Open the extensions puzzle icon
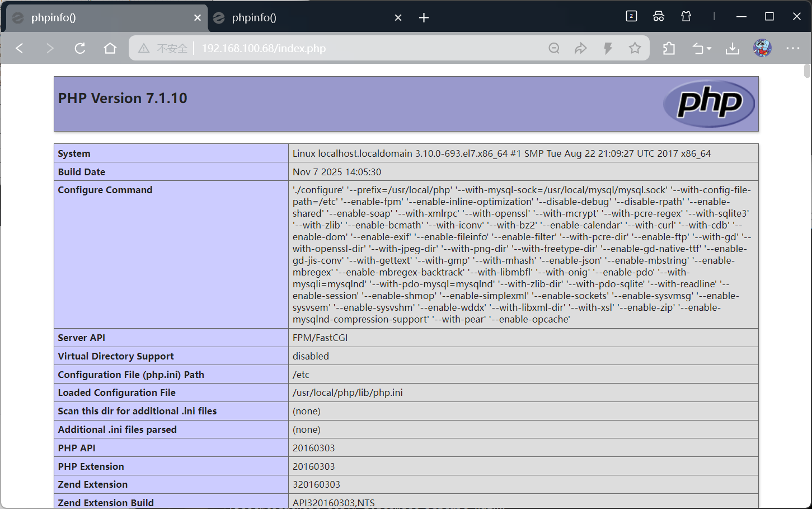 [x=669, y=48]
